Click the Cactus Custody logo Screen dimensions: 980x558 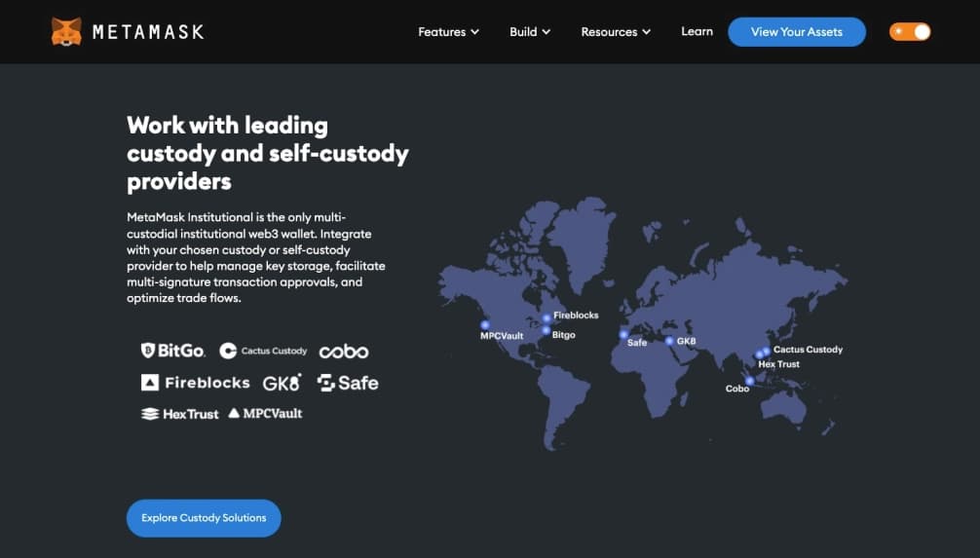(x=263, y=351)
